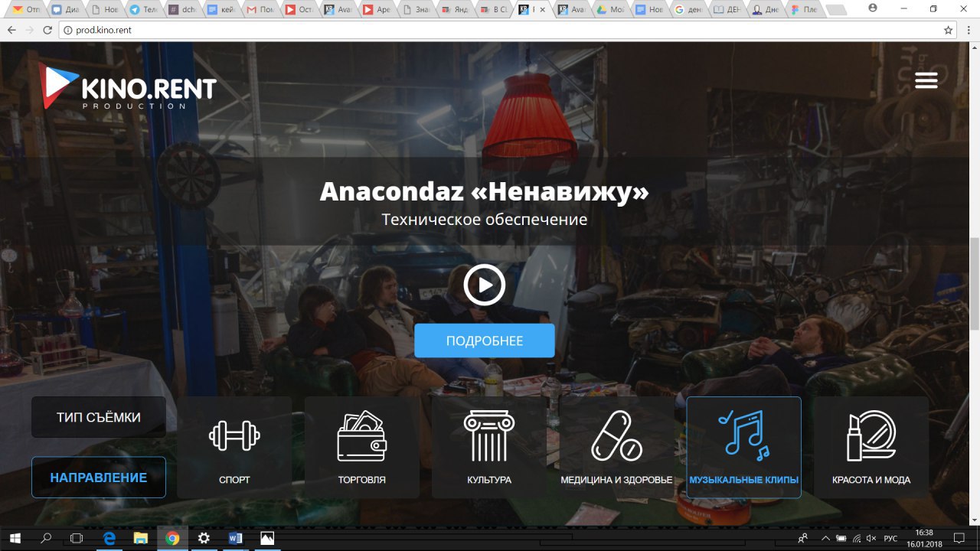Open the Chrome profile button

tap(873, 8)
